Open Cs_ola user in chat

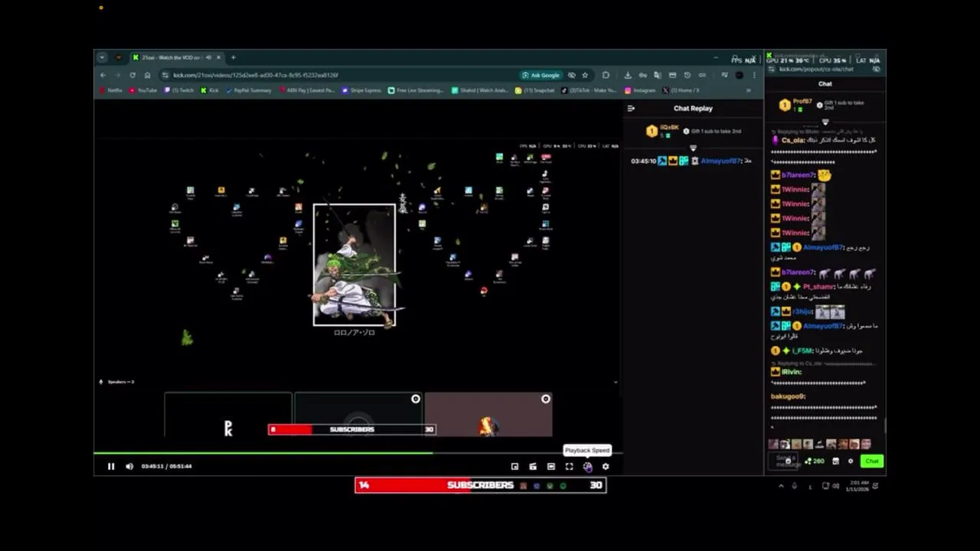tap(792, 140)
